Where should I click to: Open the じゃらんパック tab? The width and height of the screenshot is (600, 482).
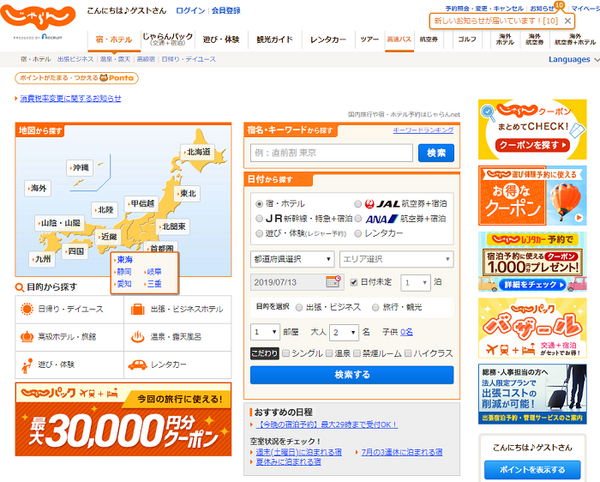pos(168,39)
